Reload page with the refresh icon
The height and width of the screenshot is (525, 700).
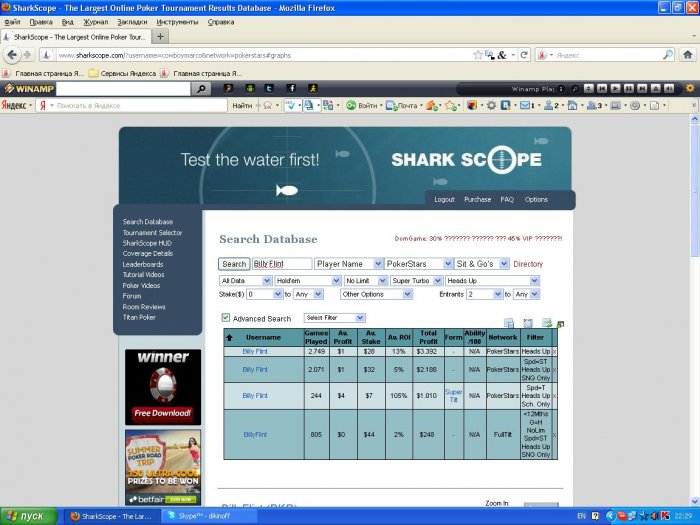coord(524,55)
